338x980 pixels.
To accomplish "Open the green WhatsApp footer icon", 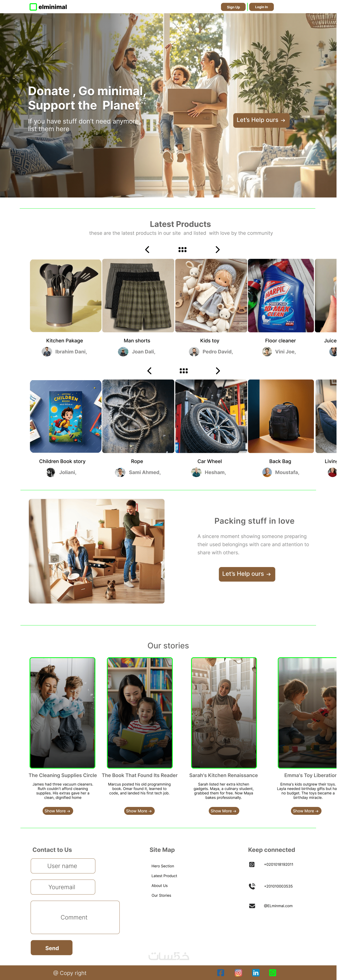I will pyautogui.click(x=273, y=972).
